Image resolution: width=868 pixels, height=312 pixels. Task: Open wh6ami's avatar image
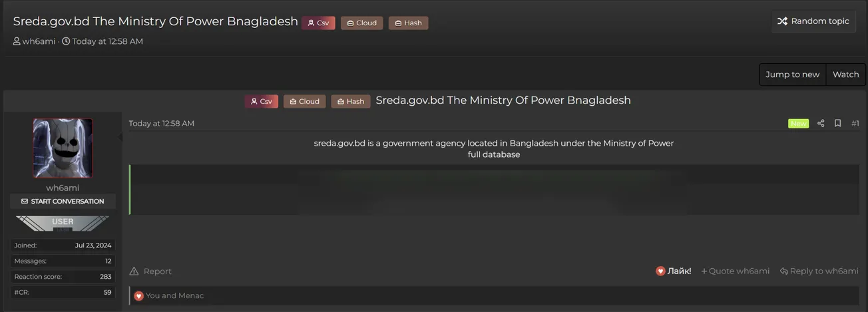tap(63, 148)
